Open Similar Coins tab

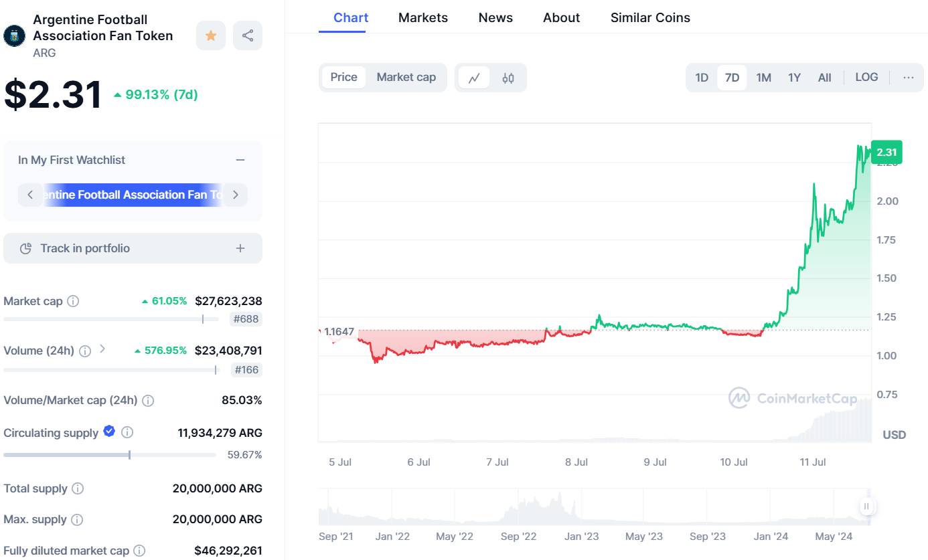point(650,17)
